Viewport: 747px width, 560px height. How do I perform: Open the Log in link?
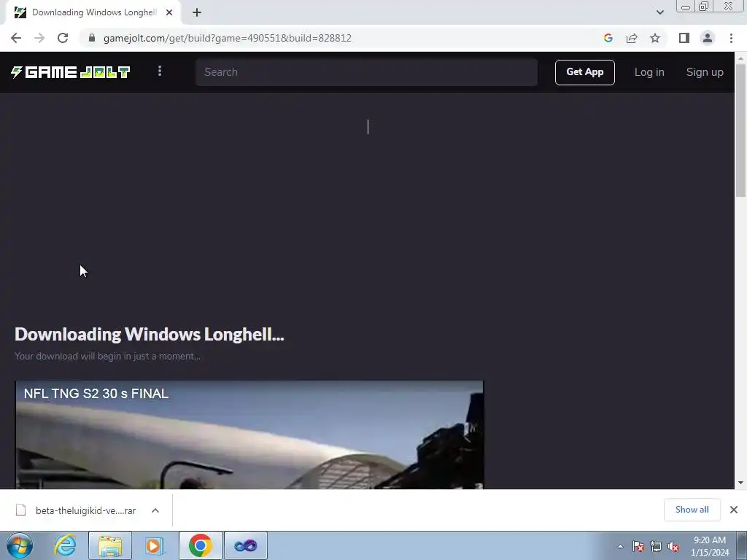click(x=649, y=72)
